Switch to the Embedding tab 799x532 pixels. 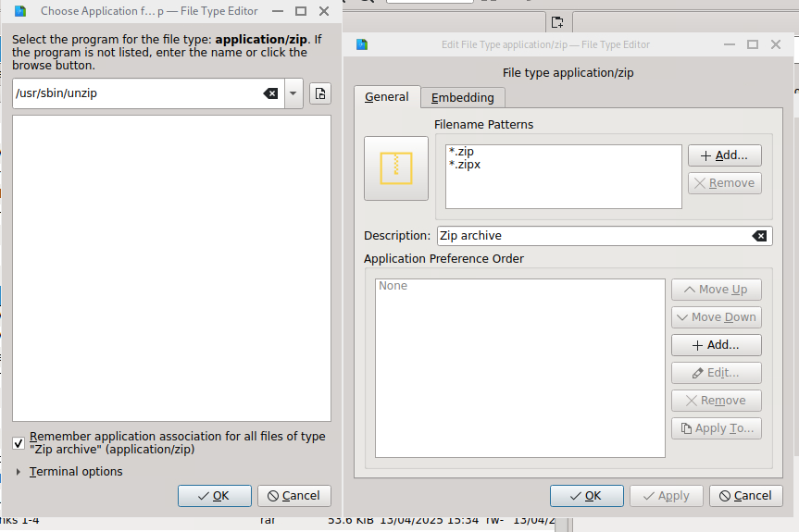[463, 98]
